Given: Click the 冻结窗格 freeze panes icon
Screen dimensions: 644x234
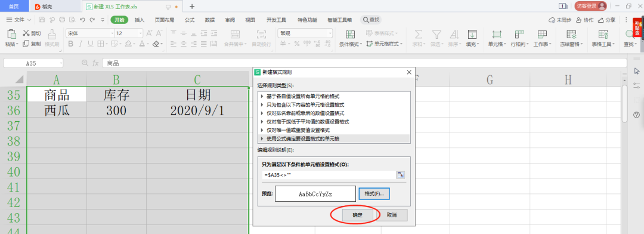Looking at the screenshot, I should 571,33.
